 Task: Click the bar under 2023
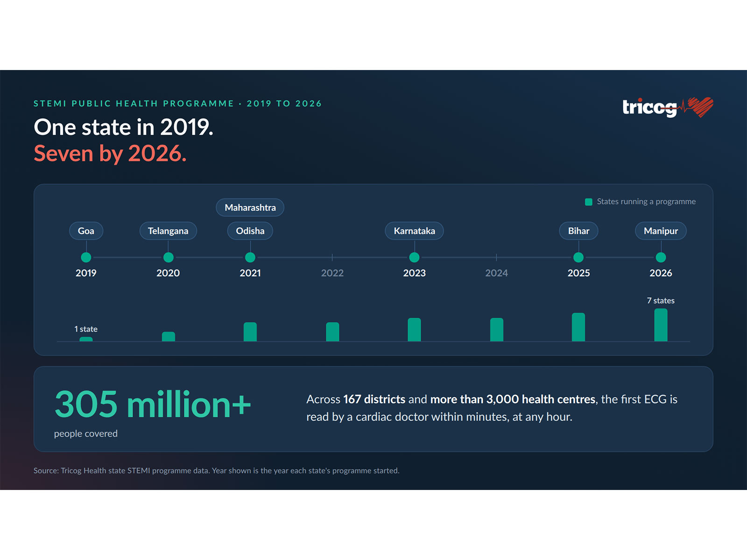point(414,329)
